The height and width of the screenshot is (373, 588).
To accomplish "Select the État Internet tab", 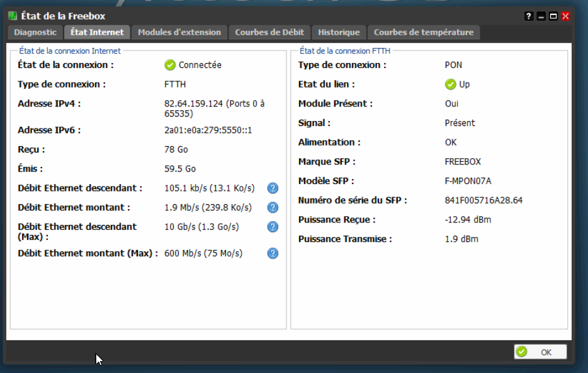I will (97, 32).
